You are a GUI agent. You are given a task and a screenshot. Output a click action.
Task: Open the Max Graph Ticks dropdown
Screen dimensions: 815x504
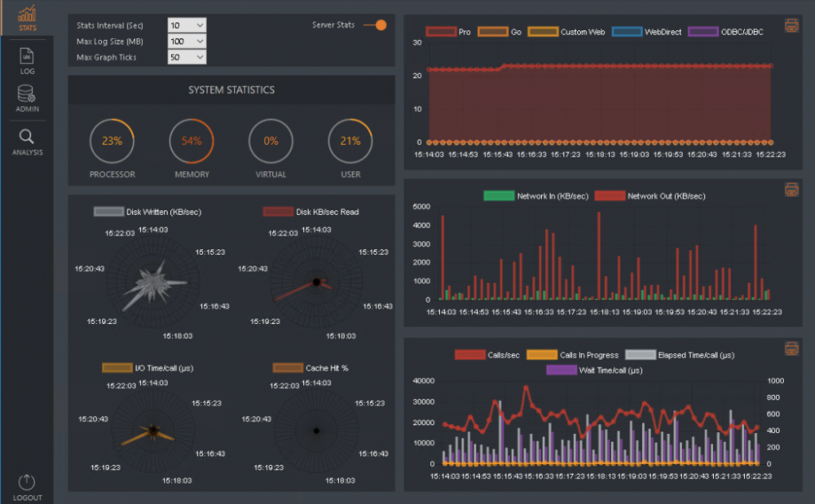click(187, 57)
